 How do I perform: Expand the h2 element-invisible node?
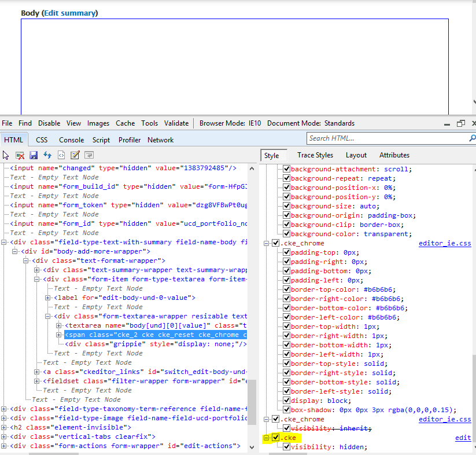[x=3, y=427]
